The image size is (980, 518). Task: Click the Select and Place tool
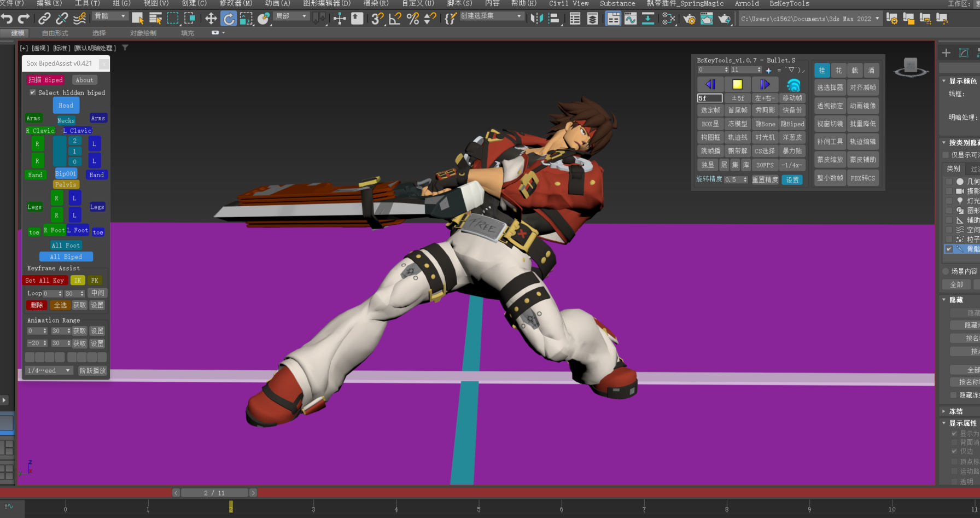264,19
